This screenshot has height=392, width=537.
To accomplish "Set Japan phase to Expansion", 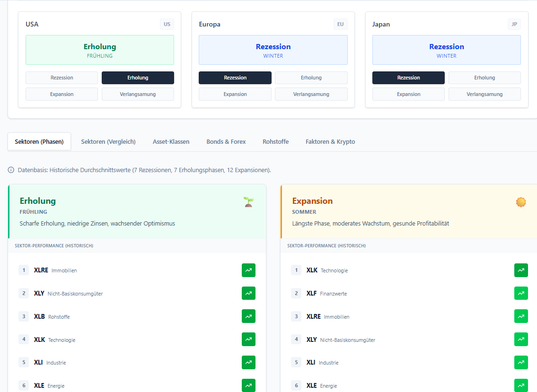I will tap(408, 94).
